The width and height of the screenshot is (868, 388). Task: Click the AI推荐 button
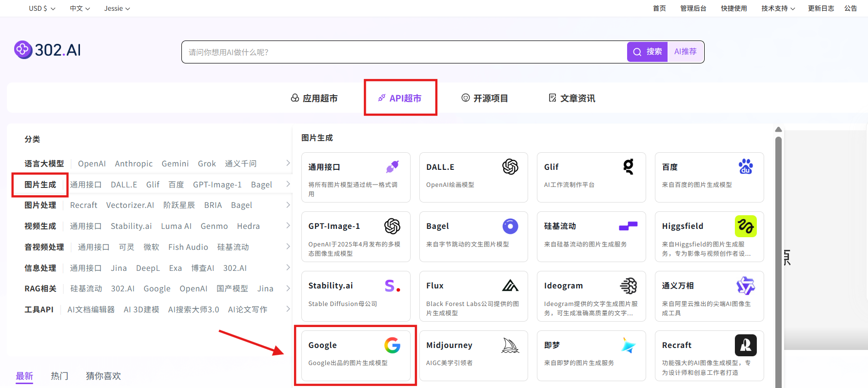click(x=685, y=52)
